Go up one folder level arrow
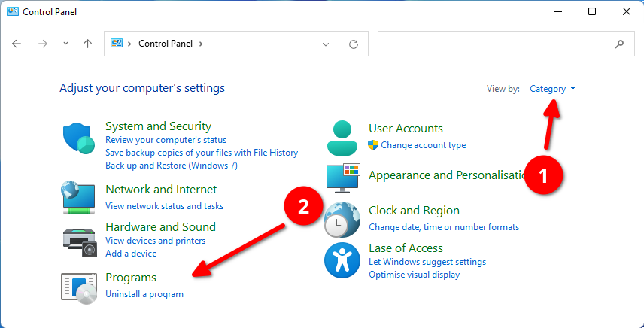This screenshot has width=644, height=328. [87, 44]
